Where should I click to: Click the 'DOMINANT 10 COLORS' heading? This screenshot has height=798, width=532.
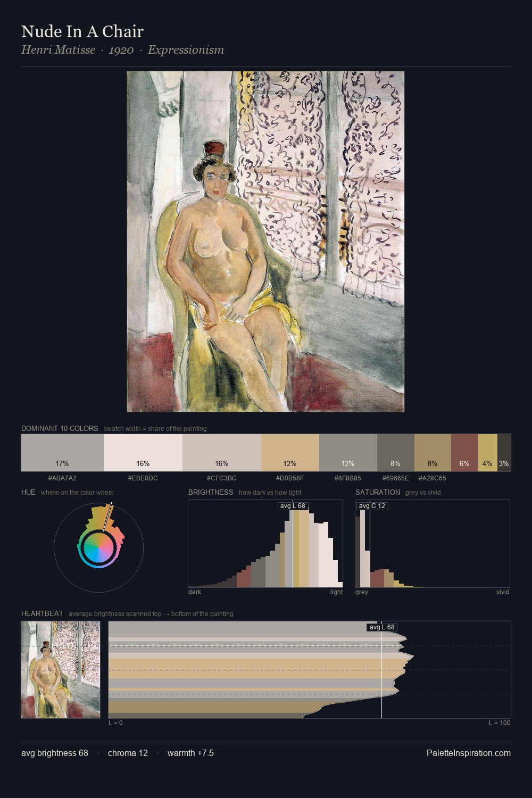point(60,428)
